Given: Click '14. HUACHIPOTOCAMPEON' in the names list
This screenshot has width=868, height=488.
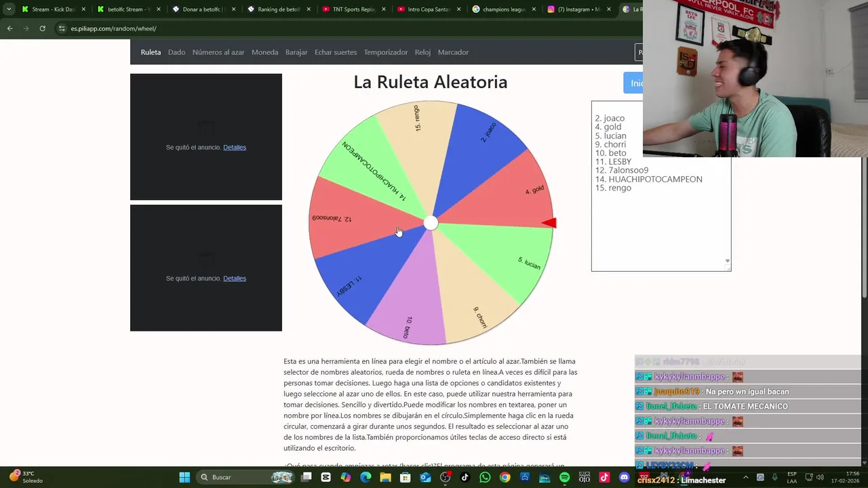Looking at the screenshot, I should [649, 179].
